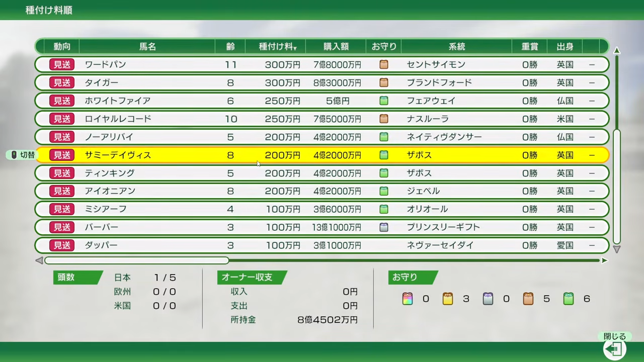This screenshot has width=644, height=362.
Task: Toggle the 見送 status badge for タイガー
Action: click(62, 82)
